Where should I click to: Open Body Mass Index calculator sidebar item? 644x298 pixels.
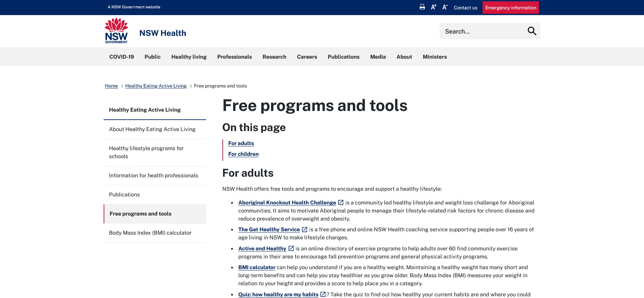[x=150, y=233]
